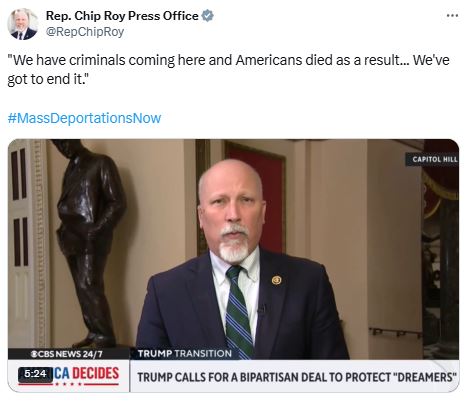Click the blue verified badge icon

coord(208,16)
